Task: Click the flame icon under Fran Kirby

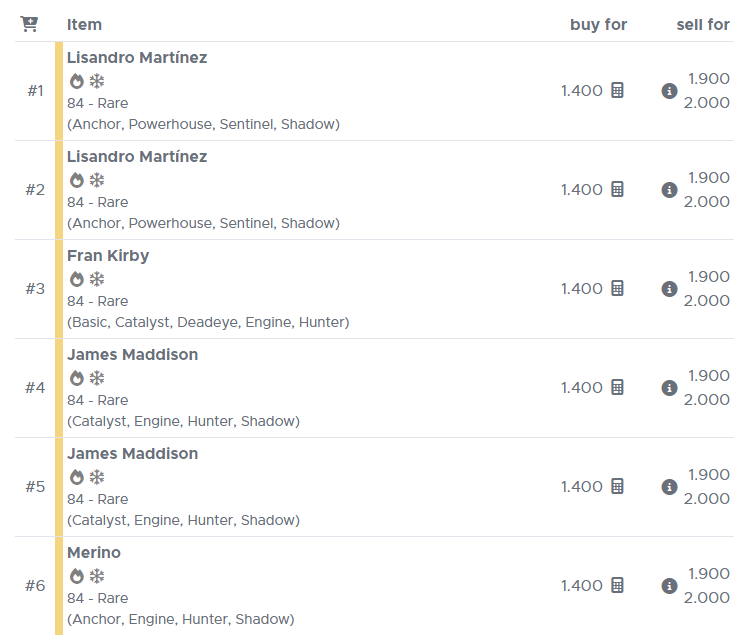Action: pyautogui.click(x=77, y=279)
